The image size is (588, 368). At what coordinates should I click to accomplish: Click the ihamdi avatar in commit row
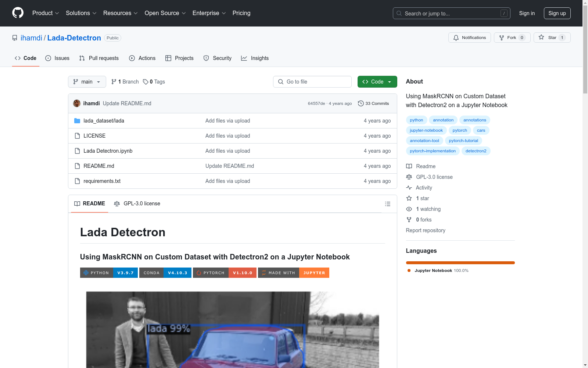pyautogui.click(x=77, y=103)
